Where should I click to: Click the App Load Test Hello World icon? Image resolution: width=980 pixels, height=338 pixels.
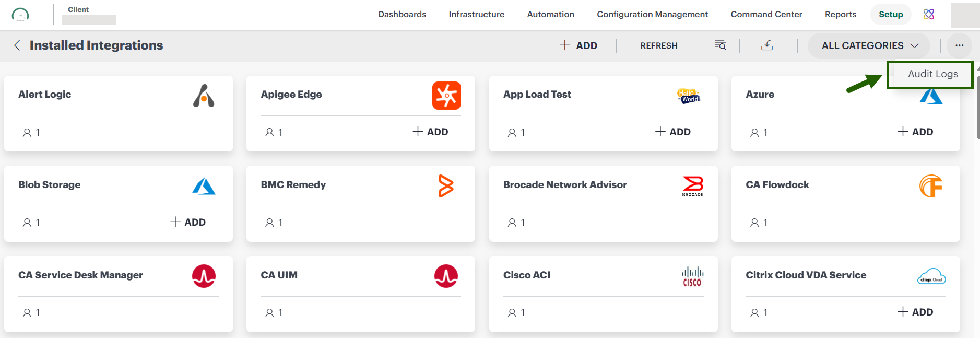[x=689, y=96]
